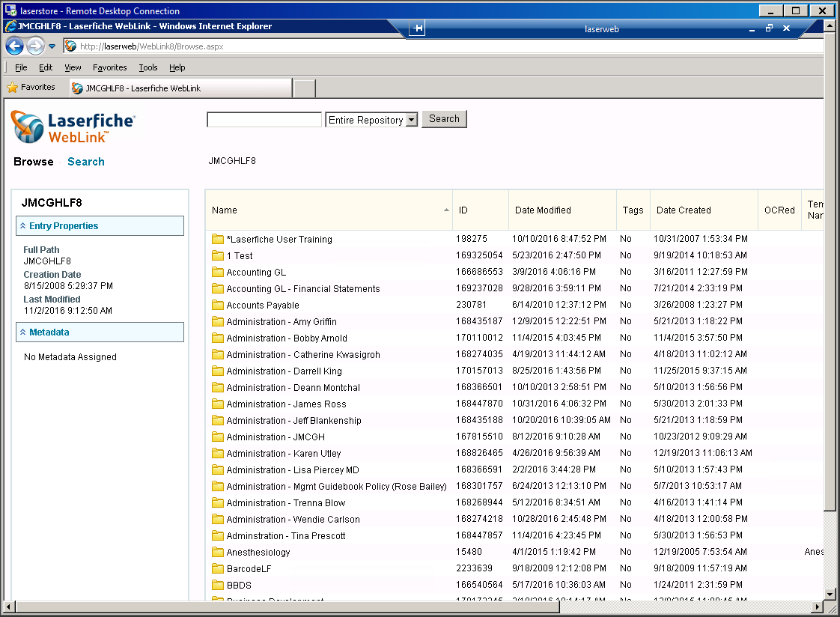The image size is (840, 617).
Task: Open the recent pages dropdown arrow
Action: point(52,46)
